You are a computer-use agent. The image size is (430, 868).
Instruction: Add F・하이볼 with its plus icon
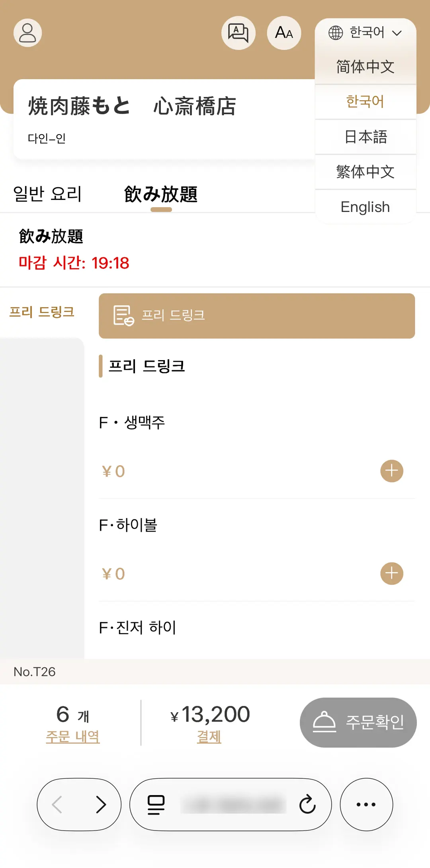point(392,573)
